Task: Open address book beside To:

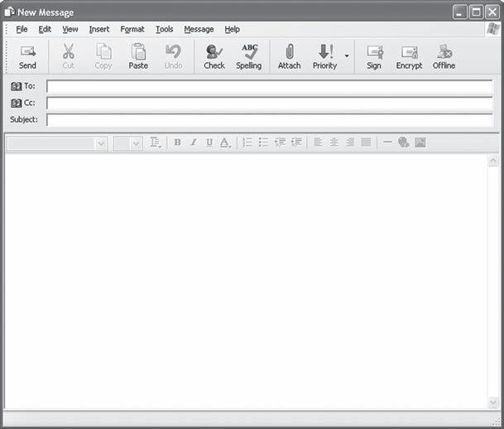Action: point(16,86)
